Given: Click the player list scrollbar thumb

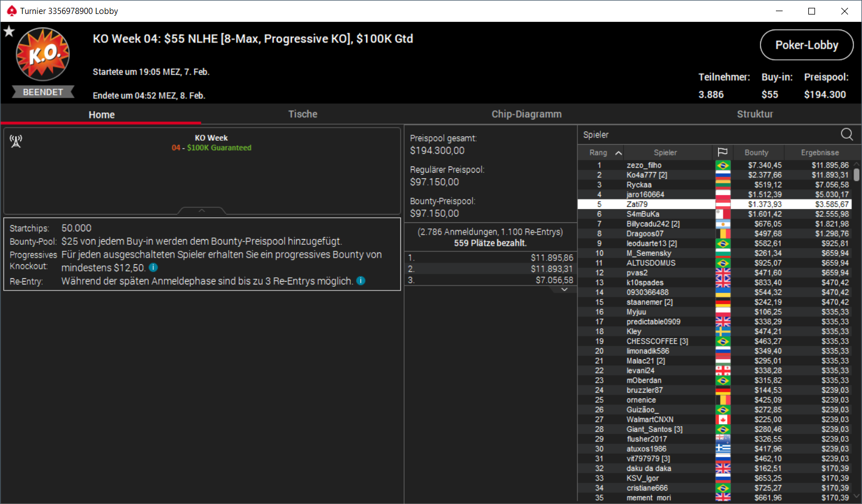Looking at the screenshot, I should 856,174.
